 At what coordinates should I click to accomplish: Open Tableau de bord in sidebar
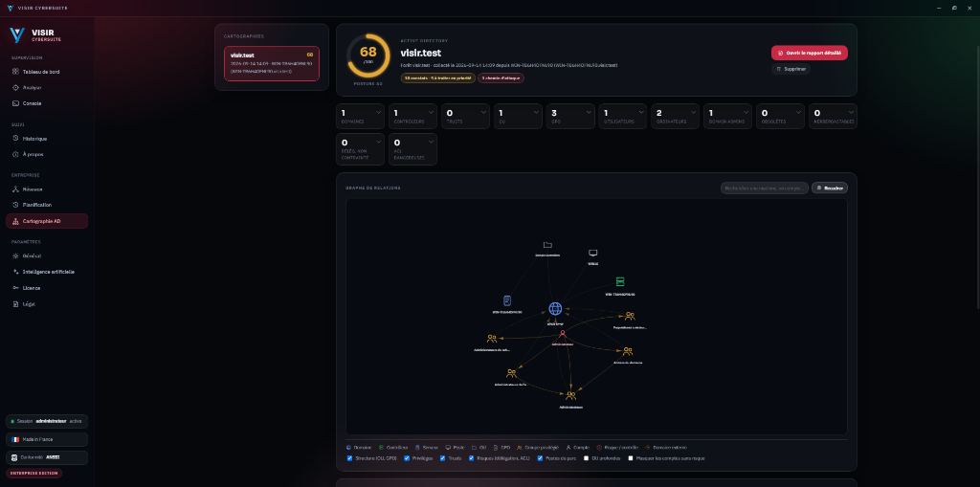tap(46, 71)
